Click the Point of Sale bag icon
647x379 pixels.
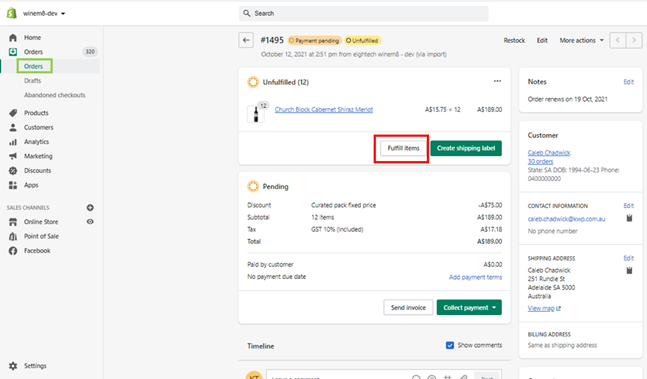(13, 236)
